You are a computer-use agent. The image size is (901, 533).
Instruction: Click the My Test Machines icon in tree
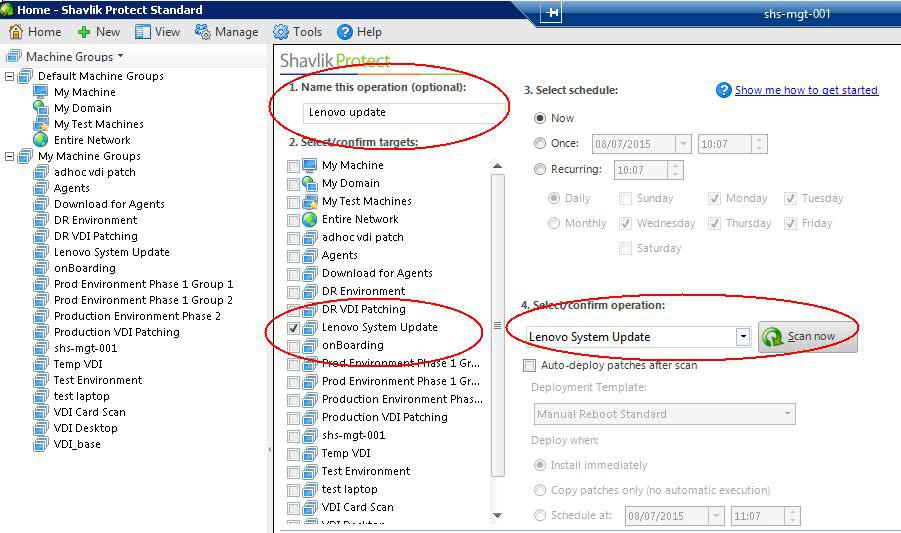coord(41,123)
